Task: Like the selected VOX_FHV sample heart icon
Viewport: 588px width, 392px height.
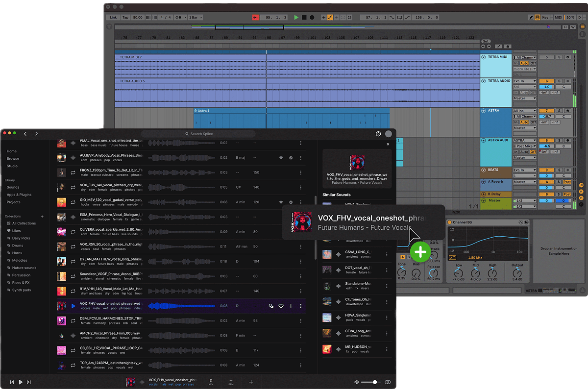Action: (281, 306)
